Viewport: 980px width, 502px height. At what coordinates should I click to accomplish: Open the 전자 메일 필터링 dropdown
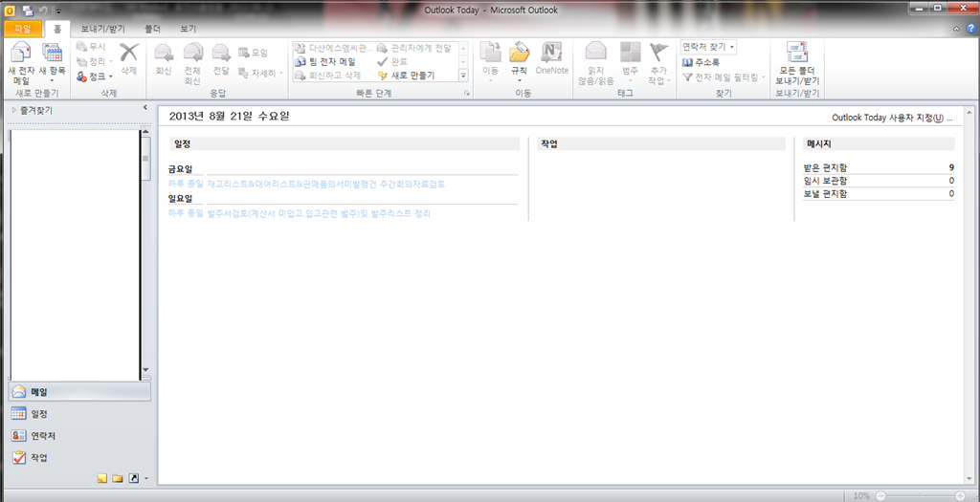724,77
